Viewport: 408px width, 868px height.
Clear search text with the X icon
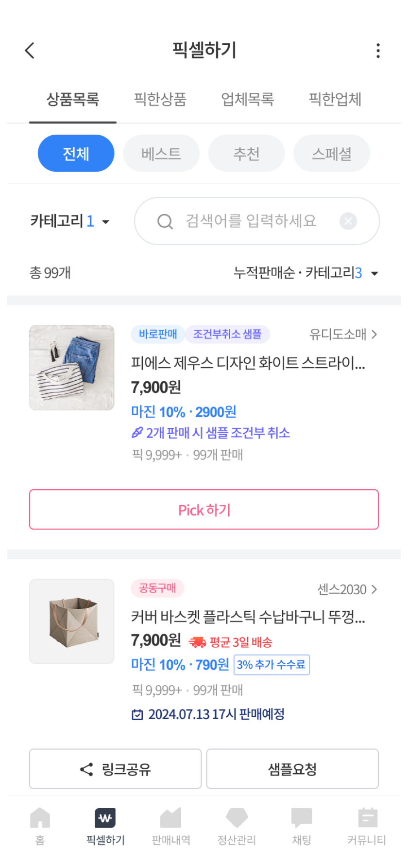click(348, 221)
